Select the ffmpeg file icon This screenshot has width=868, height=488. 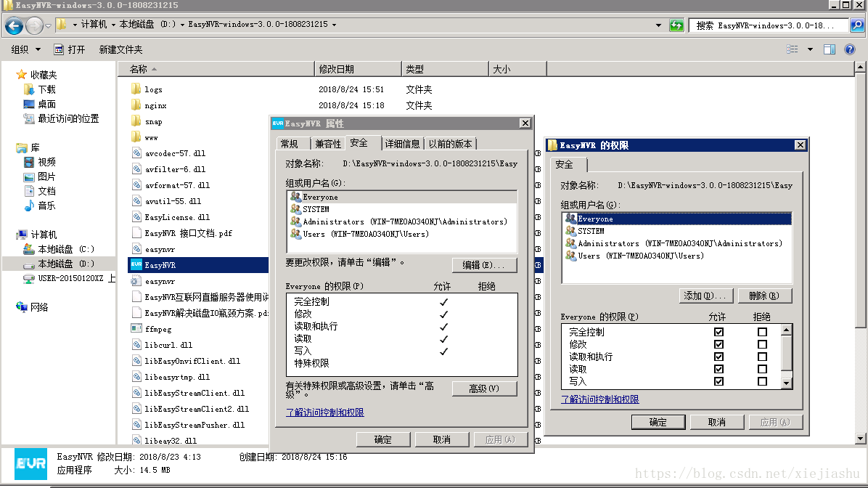136,328
